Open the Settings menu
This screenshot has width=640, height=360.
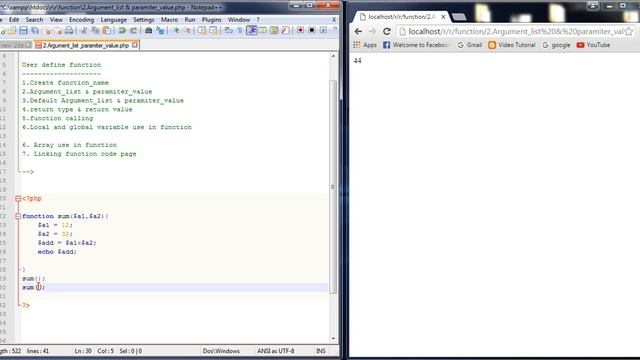pos(144,20)
